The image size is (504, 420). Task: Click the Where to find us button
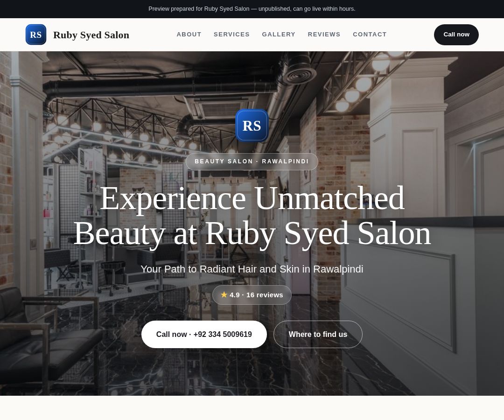tap(318, 334)
